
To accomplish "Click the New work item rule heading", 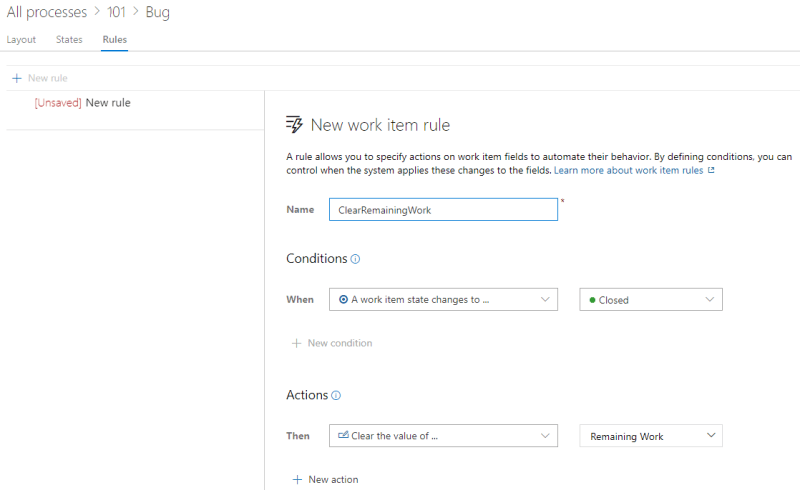I will 380,125.
